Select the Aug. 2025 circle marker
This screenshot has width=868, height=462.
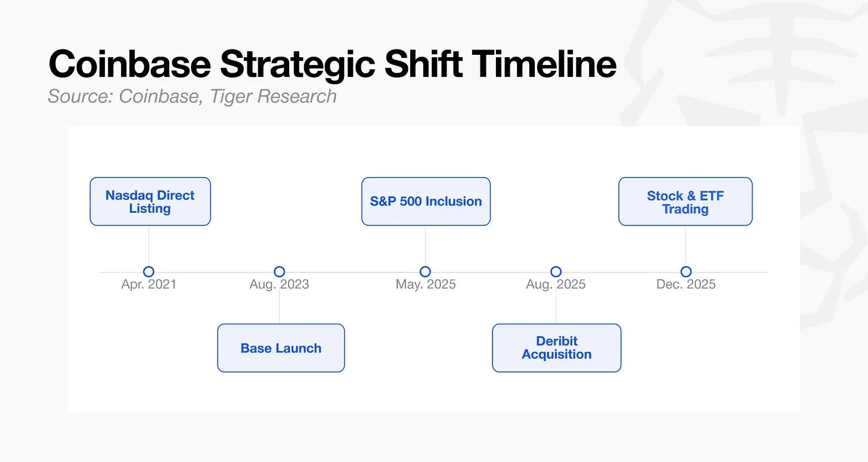tap(556, 272)
